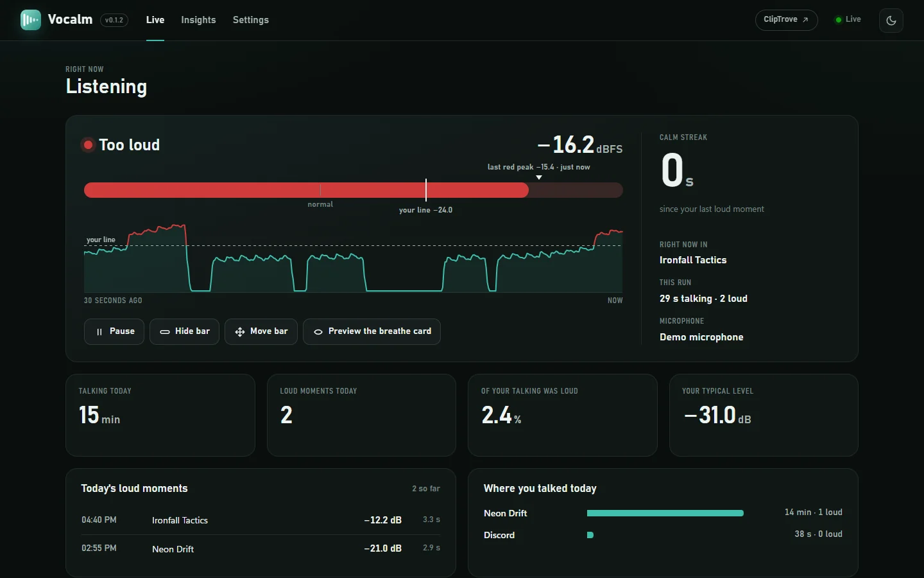Click the Move bar button
Viewport: 924px width, 578px height.
[261, 331]
